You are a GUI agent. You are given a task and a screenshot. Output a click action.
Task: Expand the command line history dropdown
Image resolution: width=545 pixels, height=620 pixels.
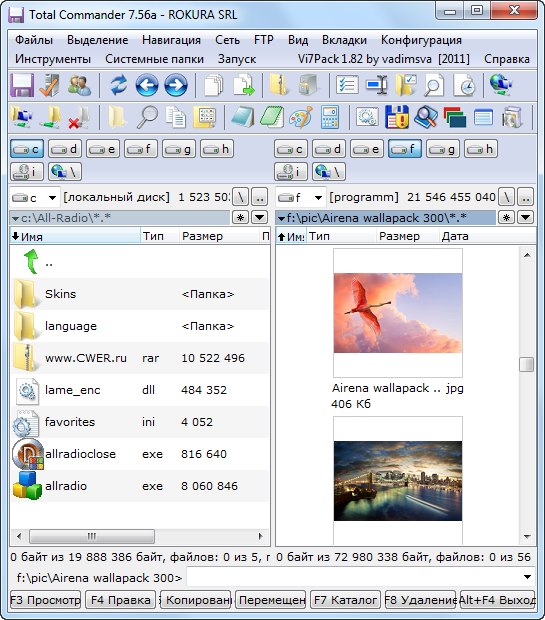pyautogui.click(x=527, y=577)
